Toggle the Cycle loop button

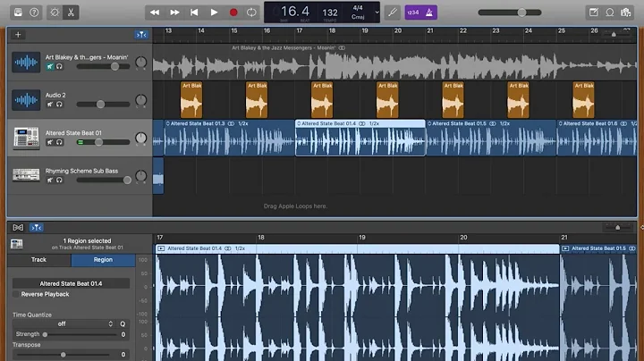coord(251,13)
